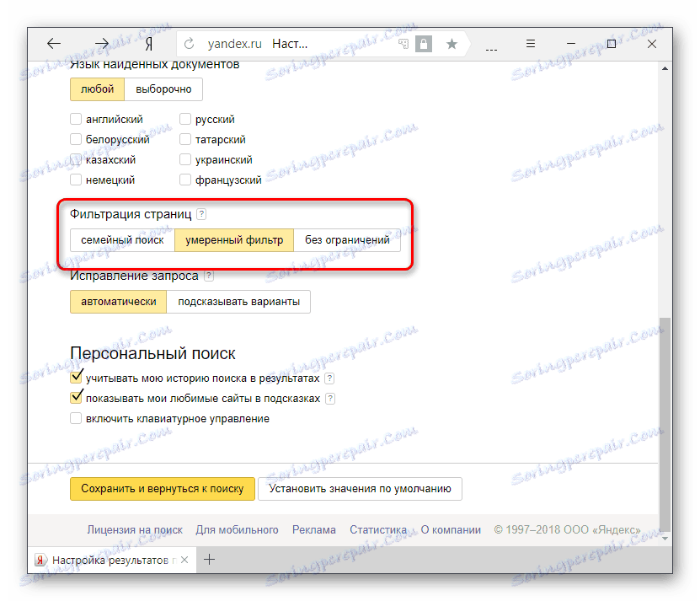Enable включить клавиатурное управление
The height and width of the screenshot is (601, 700).
click(75, 417)
